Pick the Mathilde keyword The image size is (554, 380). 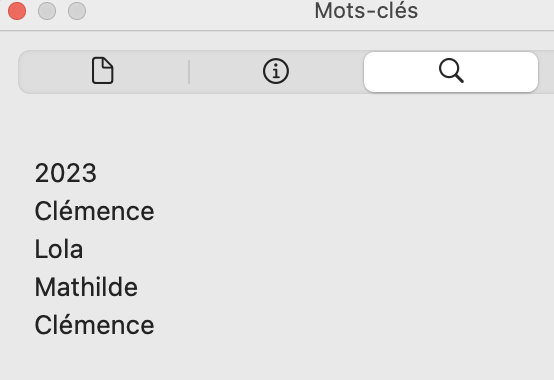(x=86, y=287)
